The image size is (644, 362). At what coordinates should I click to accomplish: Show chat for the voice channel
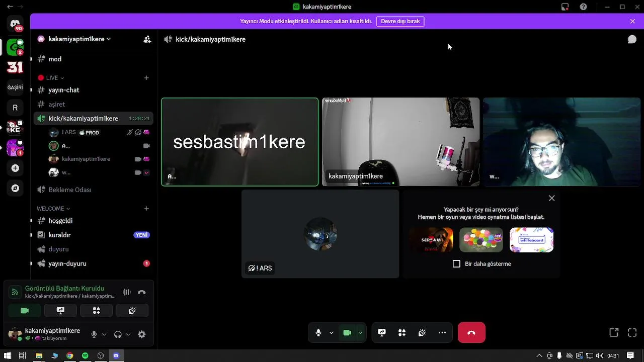click(632, 39)
